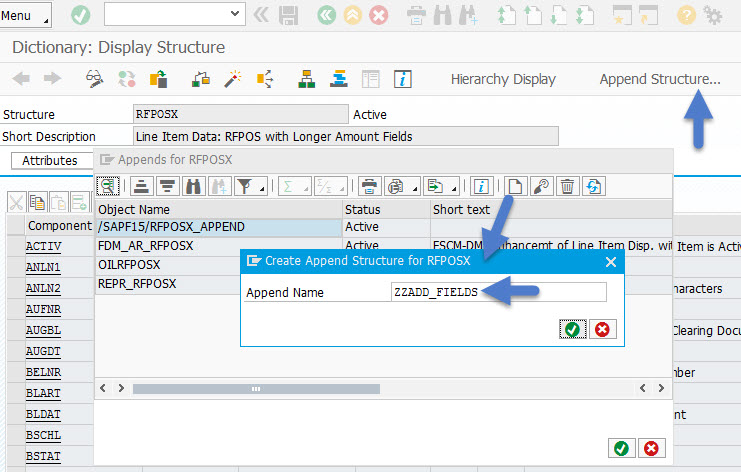Click the Create append (blank page) icon
This screenshot has width=741, height=472.
click(514, 186)
